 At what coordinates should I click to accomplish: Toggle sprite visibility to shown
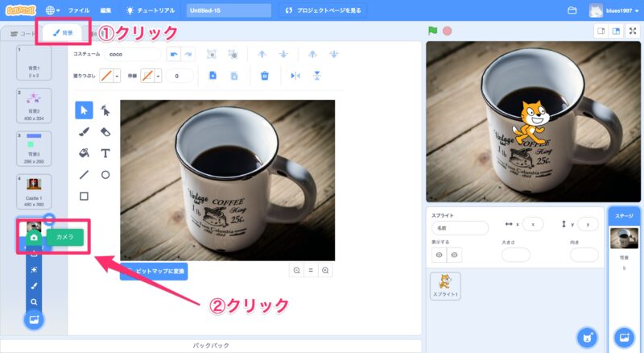pyautogui.click(x=440, y=255)
